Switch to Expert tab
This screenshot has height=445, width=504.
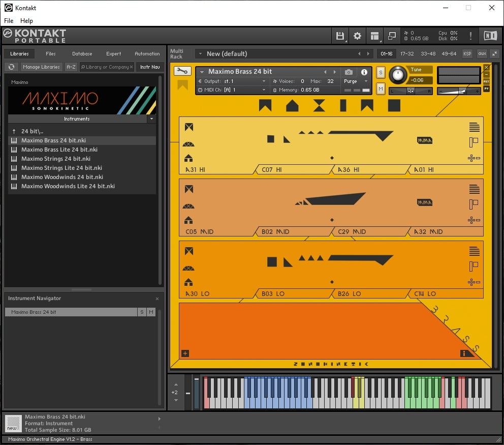coord(113,54)
